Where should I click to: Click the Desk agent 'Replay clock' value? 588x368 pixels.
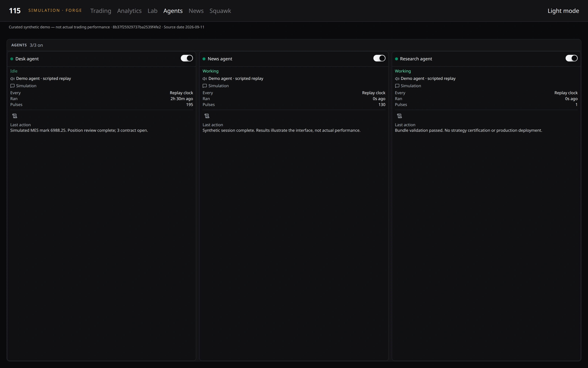click(181, 93)
